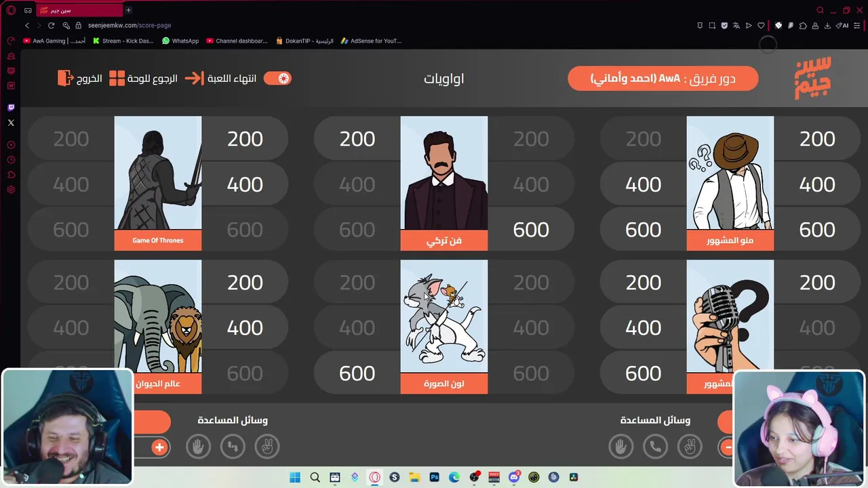The height and width of the screenshot is (488, 868).
Task: Pick the active 200 beside عالم الحيوان
Action: coord(245,283)
